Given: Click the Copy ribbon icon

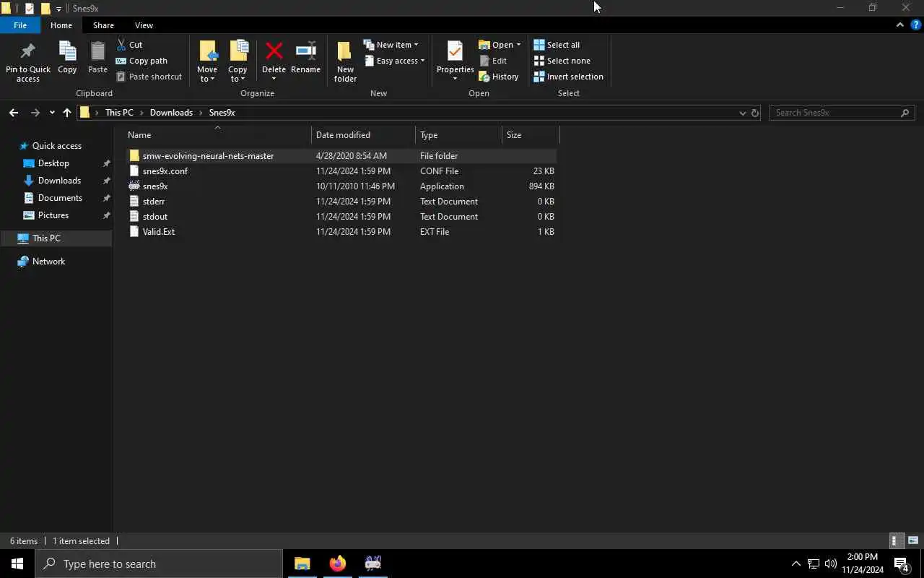Looking at the screenshot, I should tap(67, 52).
